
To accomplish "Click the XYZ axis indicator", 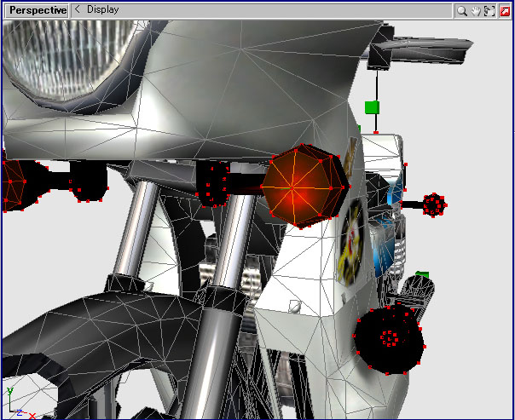I will [20, 404].
